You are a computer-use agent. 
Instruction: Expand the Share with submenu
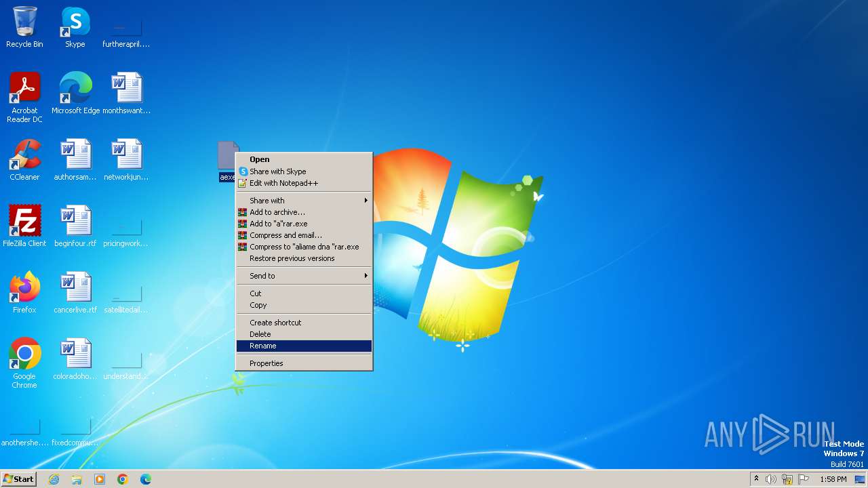click(304, 201)
